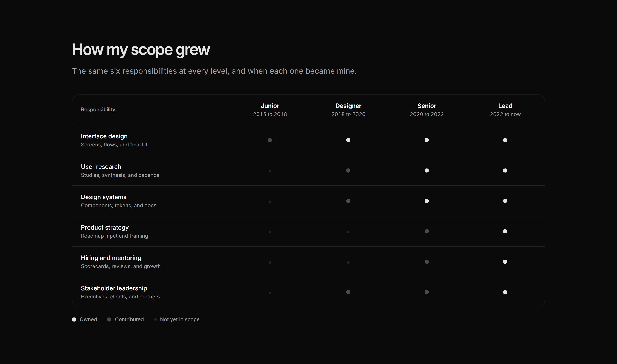Click the Interface design dot under Junior
The width and height of the screenshot is (617, 364).
270,140
